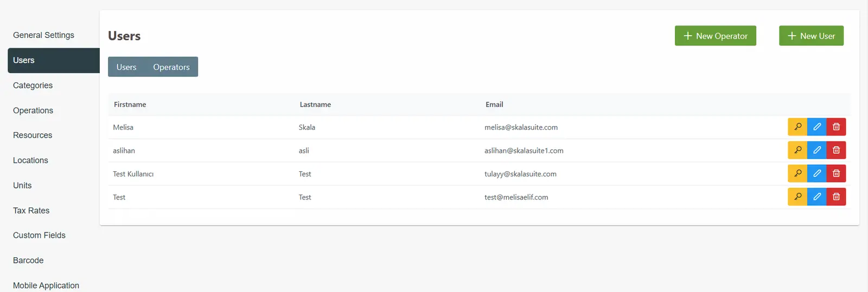This screenshot has height=292, width=868.
Task: Edit the tulayy@skalasuite.com user
Action: coord(817,173)
